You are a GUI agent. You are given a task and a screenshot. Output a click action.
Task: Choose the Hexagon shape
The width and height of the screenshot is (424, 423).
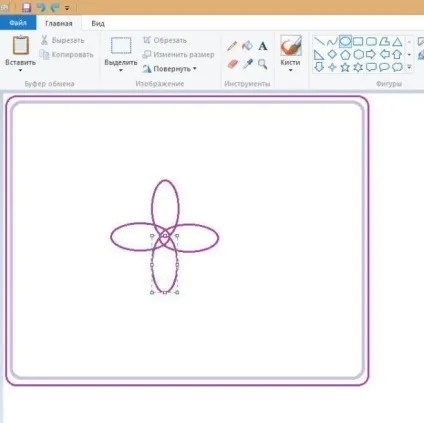(x=358, y=54)
